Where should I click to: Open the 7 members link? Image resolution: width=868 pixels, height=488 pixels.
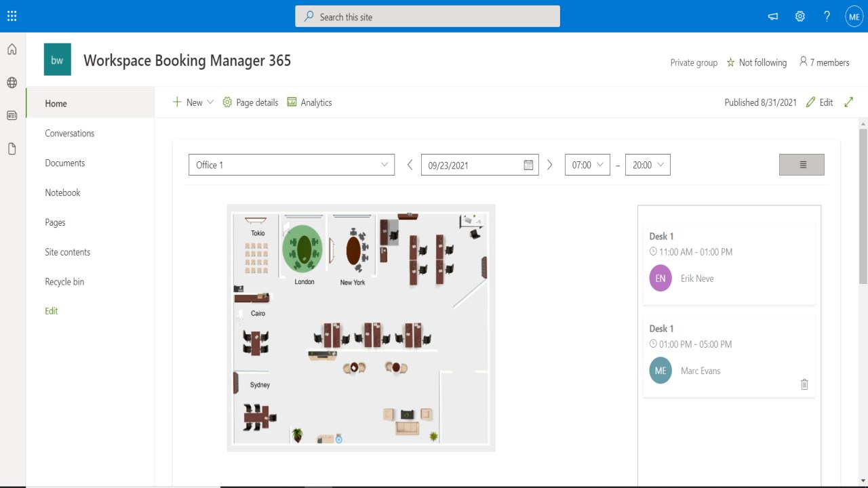[824, 62]
